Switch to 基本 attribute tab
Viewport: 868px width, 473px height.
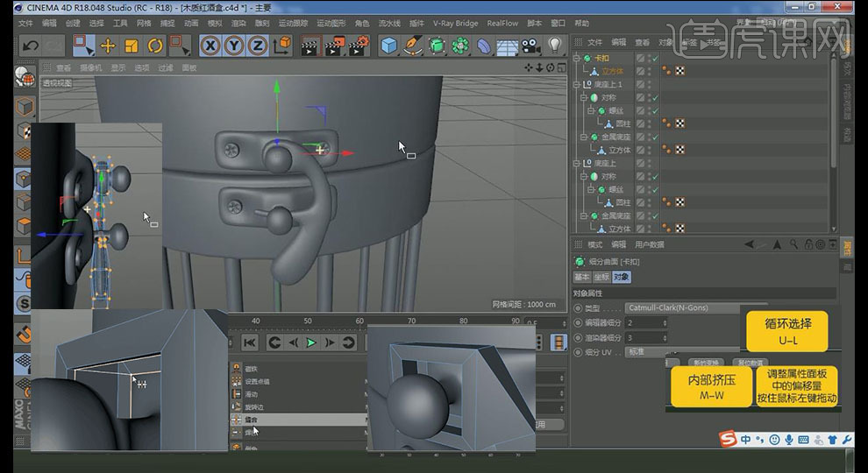click(x=582, y=277)
